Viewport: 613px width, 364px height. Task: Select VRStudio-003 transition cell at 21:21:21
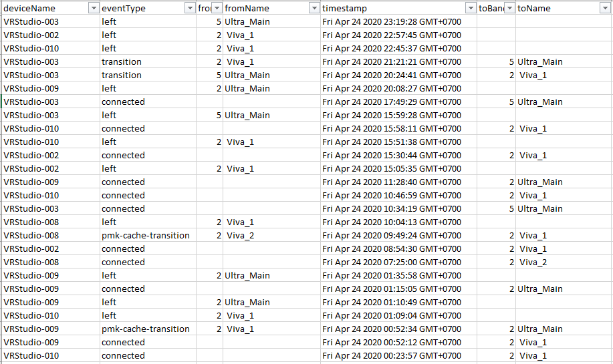[x=148, y=61]
